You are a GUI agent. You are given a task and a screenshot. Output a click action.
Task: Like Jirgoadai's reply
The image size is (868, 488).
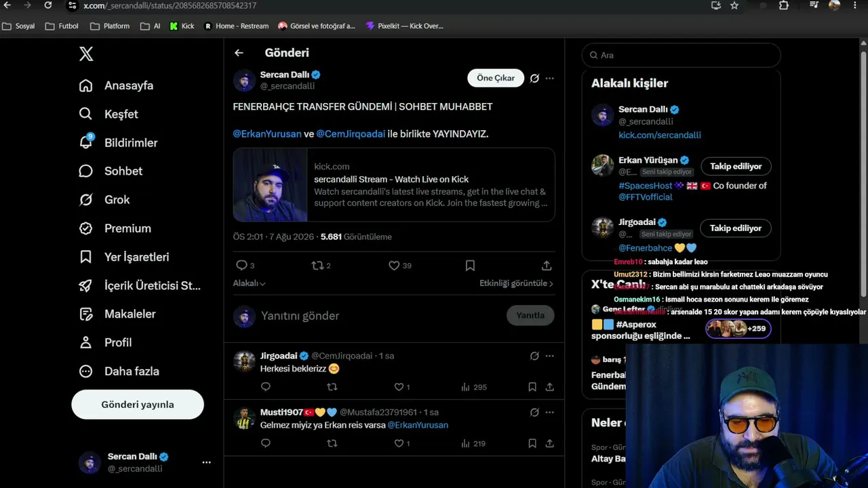399,387
